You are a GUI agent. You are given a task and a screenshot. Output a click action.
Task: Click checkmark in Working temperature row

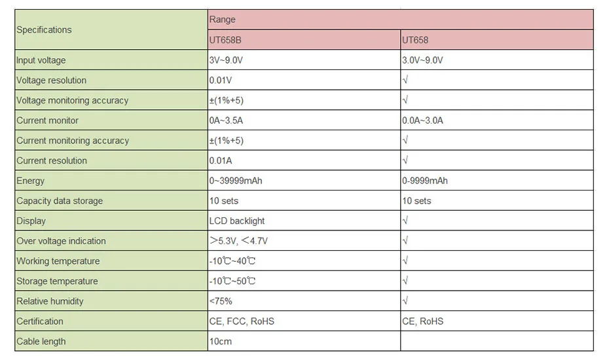(x=405, y=261)
